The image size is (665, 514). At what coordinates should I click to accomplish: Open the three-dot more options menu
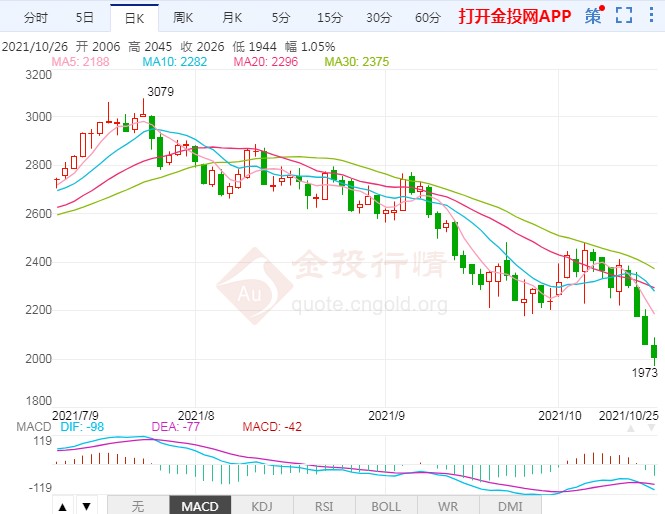click(x=652, y=15)
